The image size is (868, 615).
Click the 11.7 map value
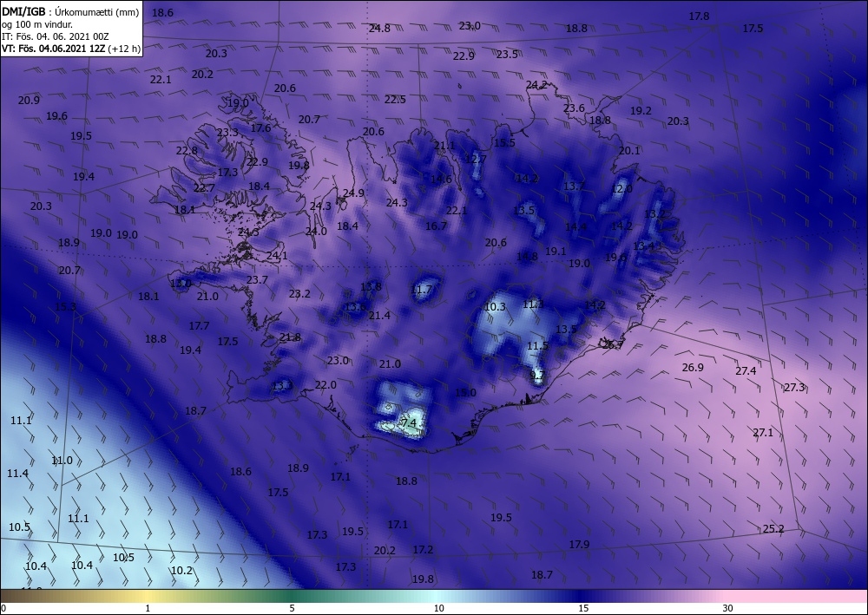click(x=421, y=289)
